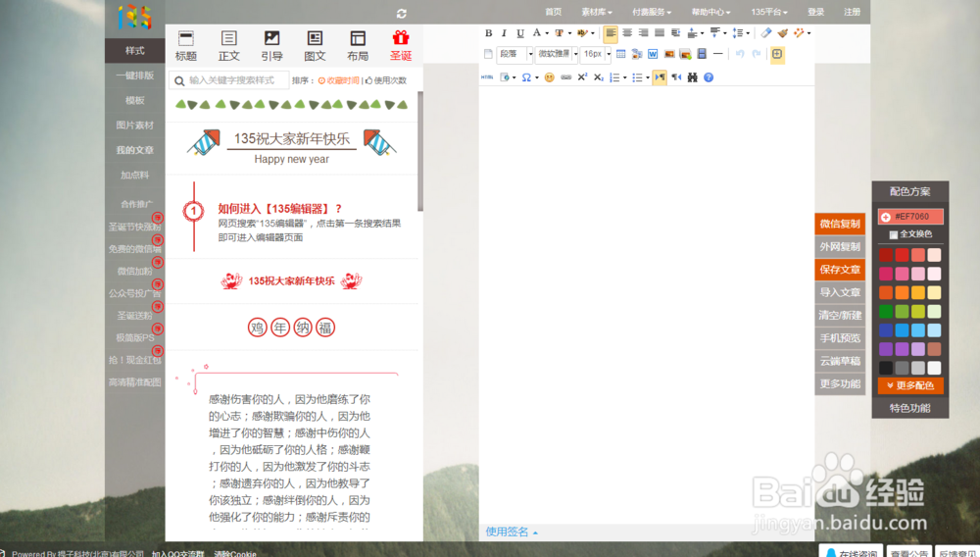This screenshot has height=557, width=980.
Task: Switch to the 正文 style tab
Action: click(228, 46)
